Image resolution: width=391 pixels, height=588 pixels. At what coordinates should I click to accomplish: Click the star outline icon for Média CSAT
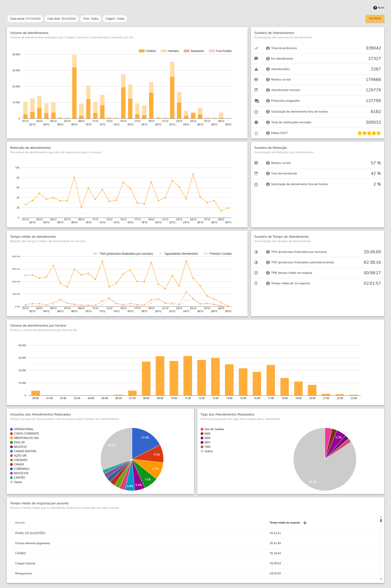pos(256,133)
